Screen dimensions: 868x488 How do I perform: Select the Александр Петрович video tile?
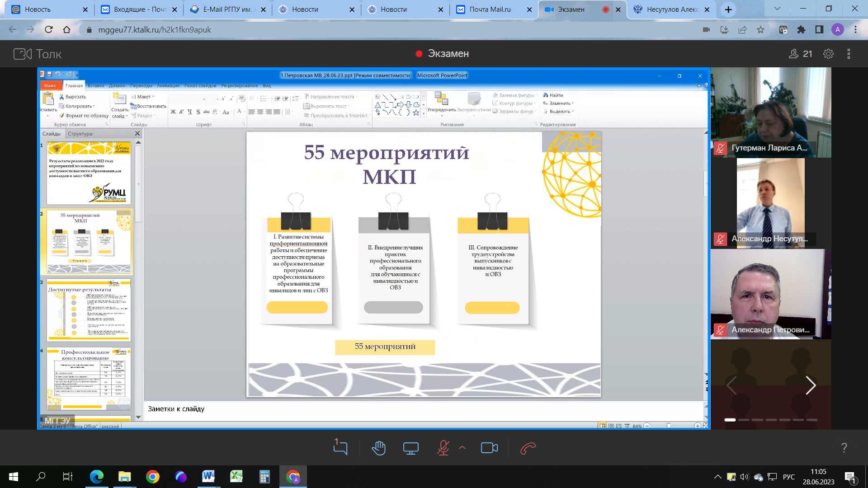[x=771, y=294]
